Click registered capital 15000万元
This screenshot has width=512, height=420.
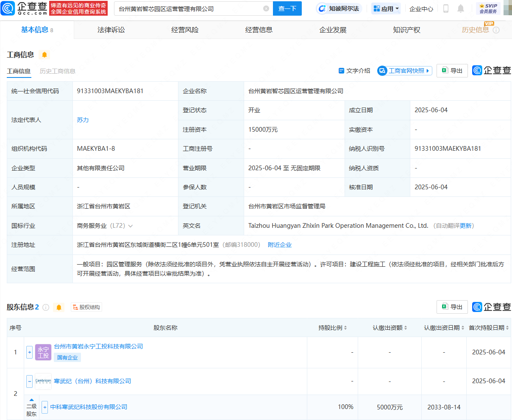tap(263, 130)
